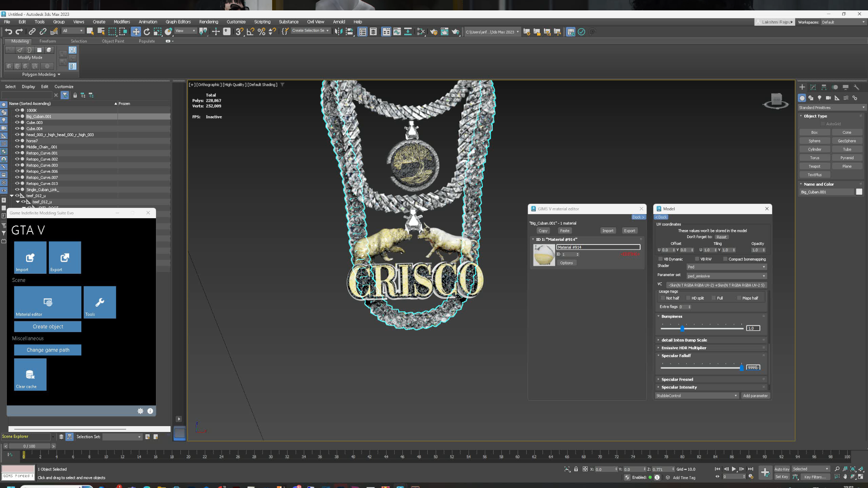Click the Add parameter button
Viewport: 868px width, 488px height.
click(x=755, y=396)
